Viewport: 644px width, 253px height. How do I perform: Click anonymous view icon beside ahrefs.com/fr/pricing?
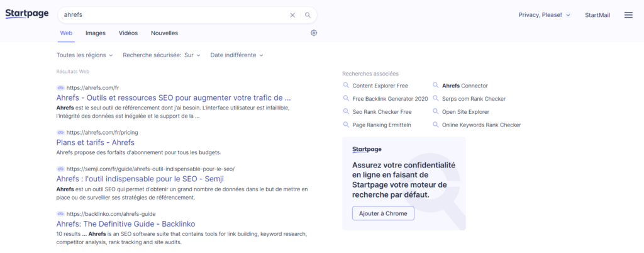60,133
